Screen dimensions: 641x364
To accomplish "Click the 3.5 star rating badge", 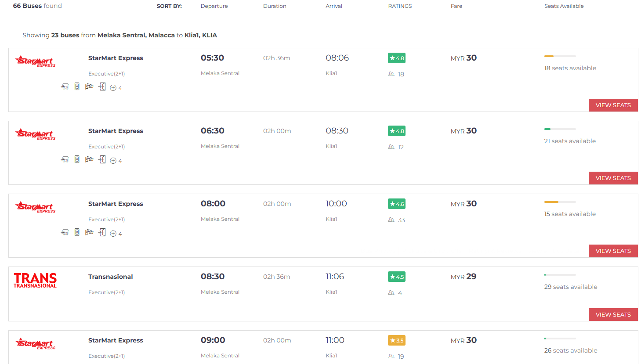I will click(396, 340).
